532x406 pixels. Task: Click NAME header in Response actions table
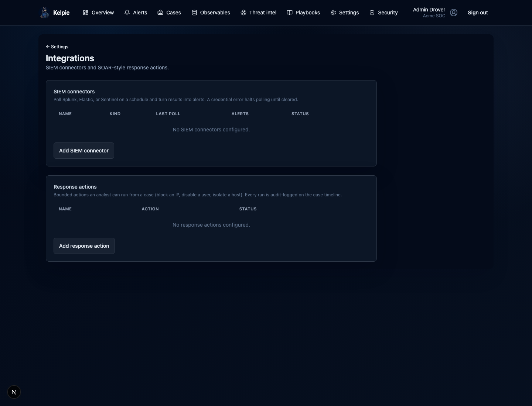(65, 209)
